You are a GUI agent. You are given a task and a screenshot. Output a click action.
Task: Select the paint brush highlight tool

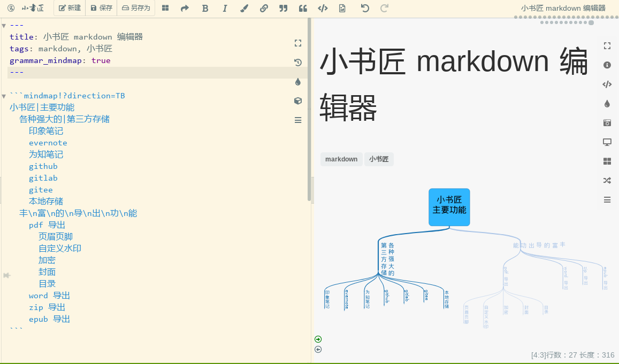tap(244, 8)
